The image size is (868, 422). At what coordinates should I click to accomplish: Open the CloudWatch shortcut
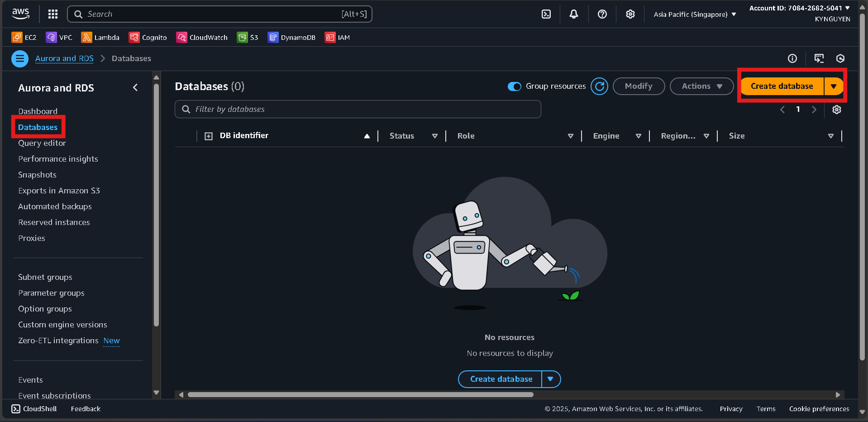click(201, 38)
